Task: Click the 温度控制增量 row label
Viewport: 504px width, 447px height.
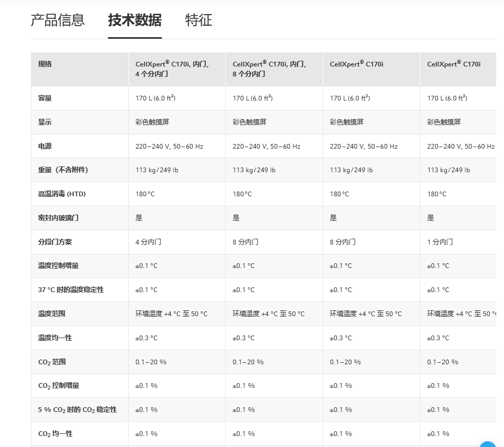Action: pyautogui.click(x=58, y=265)
